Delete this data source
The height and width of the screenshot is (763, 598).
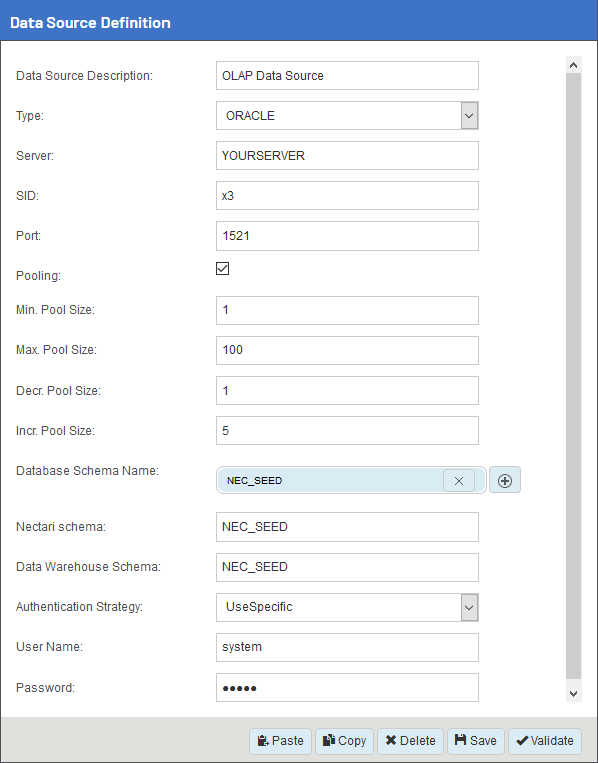pos(410,741)
